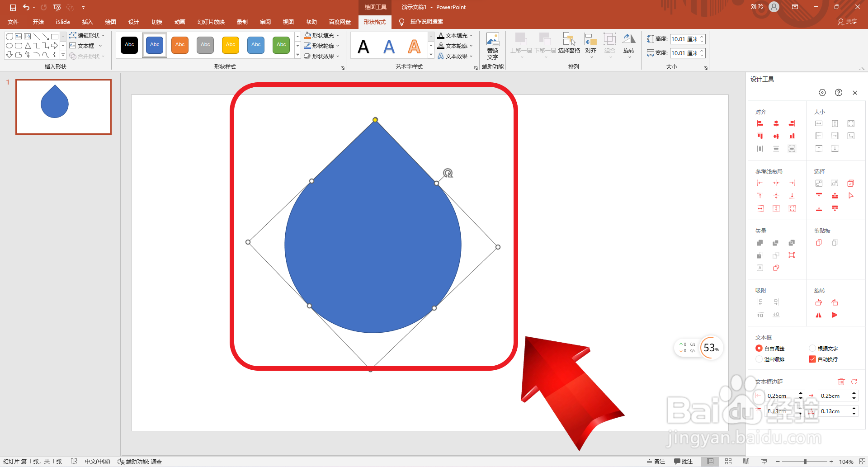
Task: Select slide 1 thumbnail
Action: (x=63, y=107)
